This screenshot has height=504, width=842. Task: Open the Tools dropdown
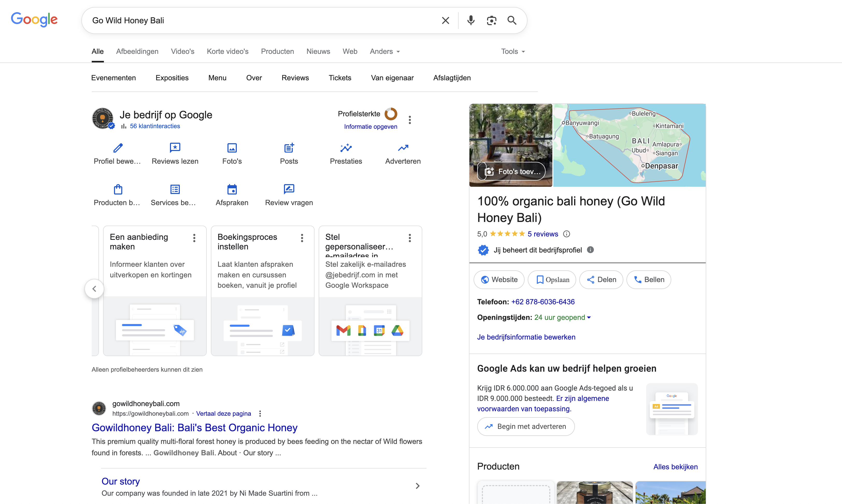tap(513, 51)
